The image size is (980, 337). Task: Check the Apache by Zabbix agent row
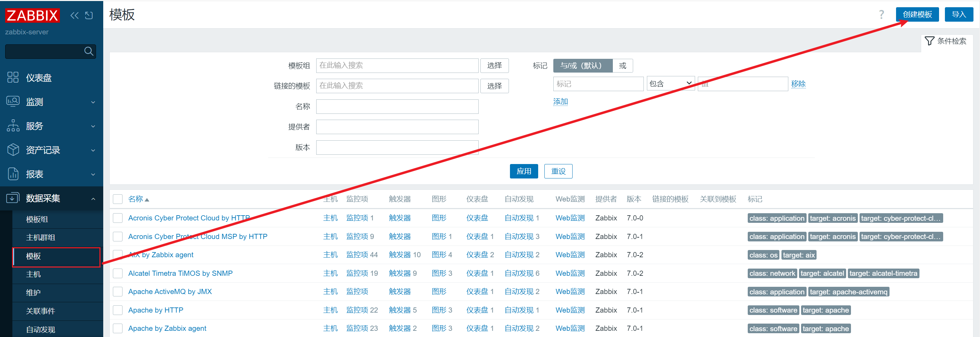click(118, 328)
